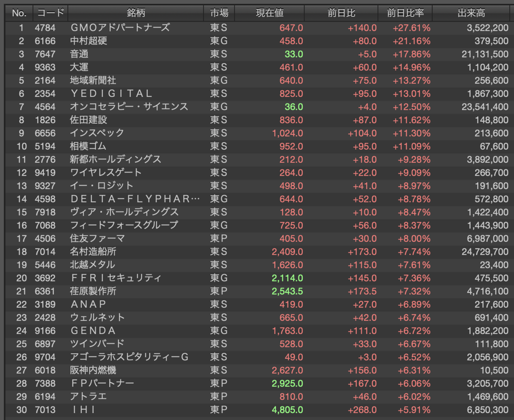
Task: Click day change +268.0
Action: point(362,410)
